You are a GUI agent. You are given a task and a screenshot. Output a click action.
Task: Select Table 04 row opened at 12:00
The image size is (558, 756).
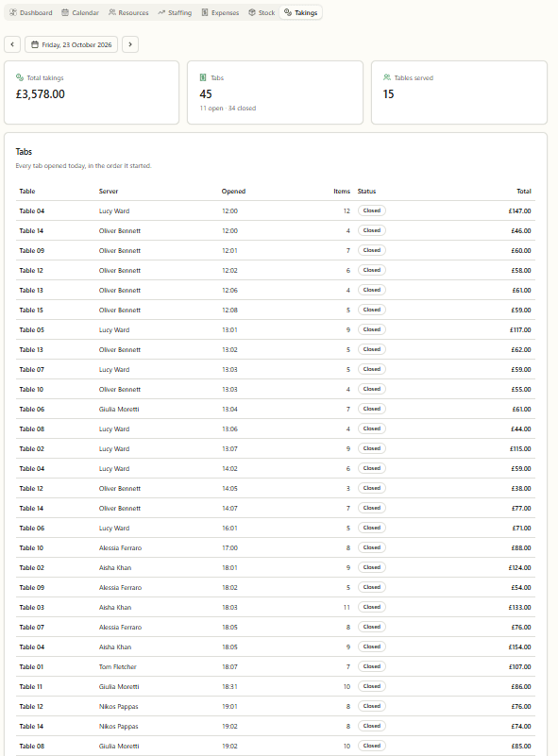pyautogui.click(x=276, y=210)
